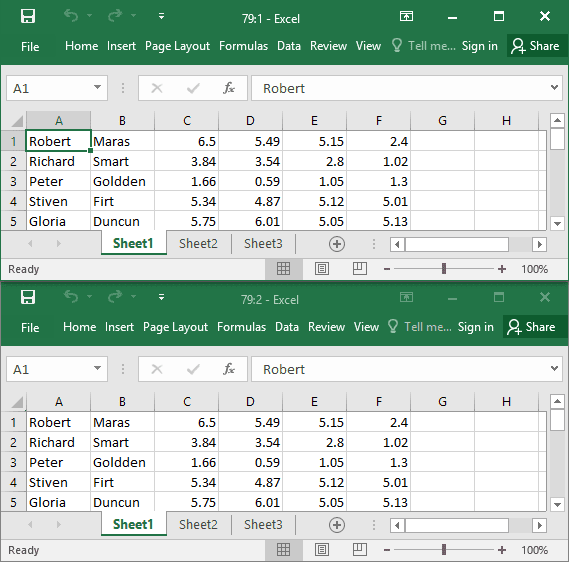Image resolution: width=569 pixels, height=562 pixels.
Task: Click Select All corner in 79:1 window
Action: 16,121
